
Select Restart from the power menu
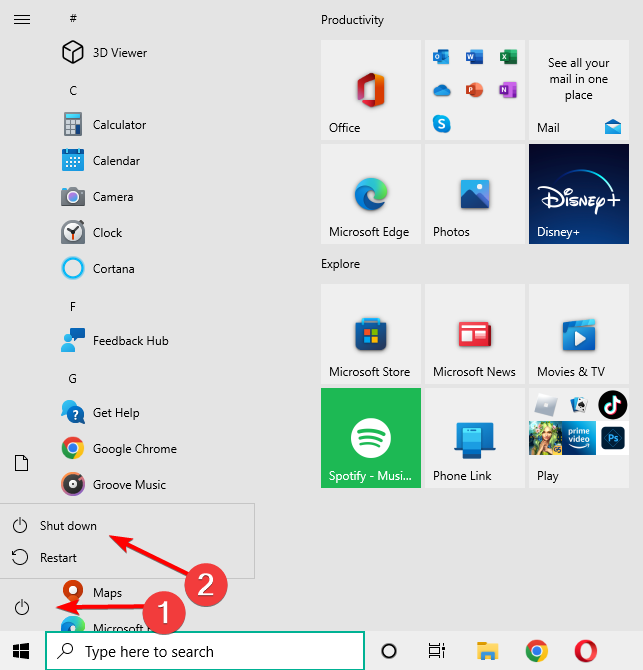pyautogui.click(x=127, y=558)
